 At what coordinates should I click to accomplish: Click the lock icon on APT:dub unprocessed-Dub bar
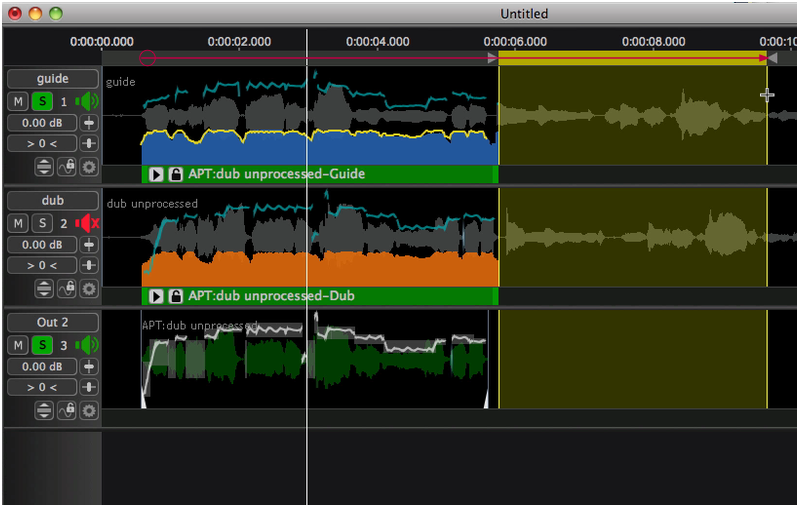click(176, 297)
